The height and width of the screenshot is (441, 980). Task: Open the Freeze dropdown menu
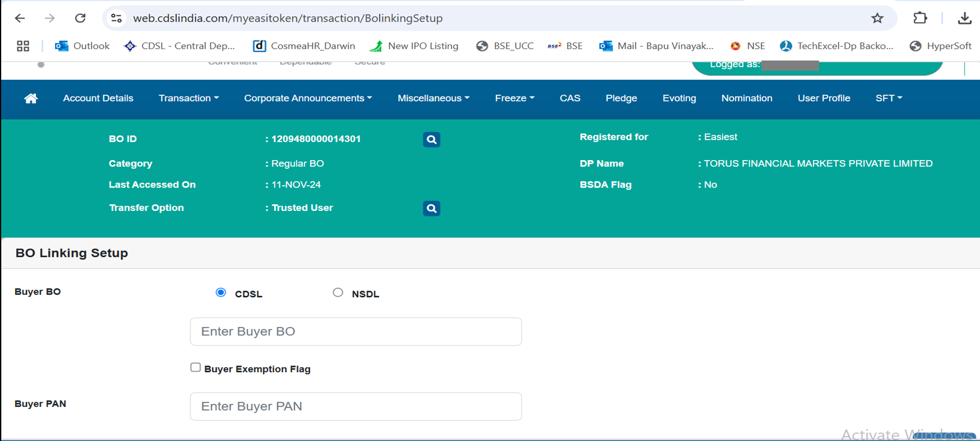pos(514,98)
